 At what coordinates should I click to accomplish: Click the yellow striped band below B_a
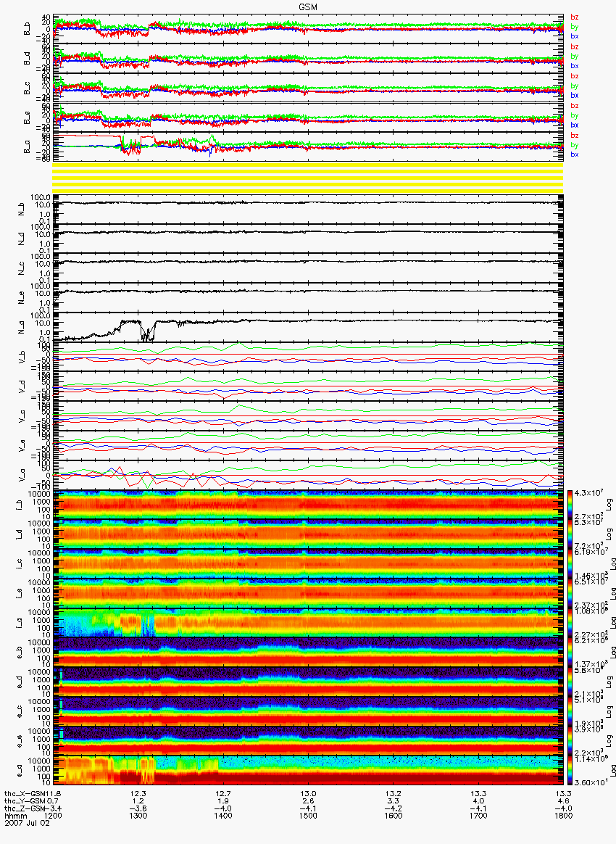308,177
